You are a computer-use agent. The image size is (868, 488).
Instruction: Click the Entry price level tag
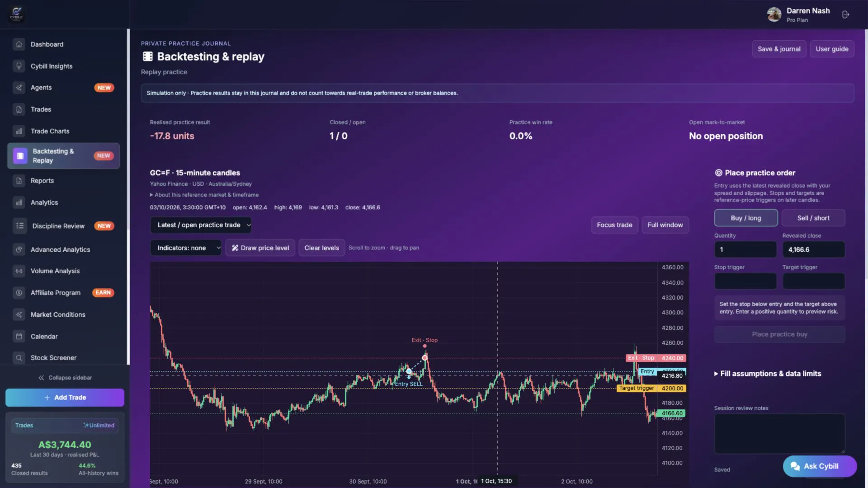click(x=647, y=371)
